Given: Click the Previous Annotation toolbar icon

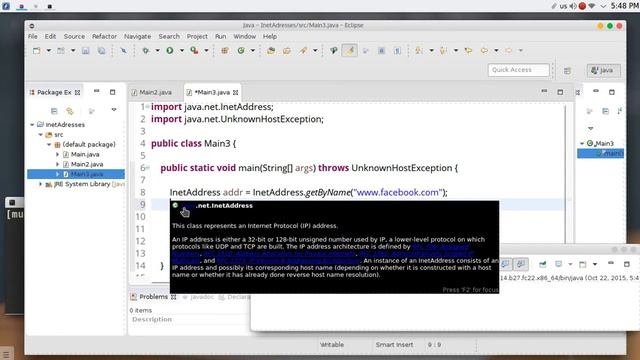Looking at the screenshot, I should tap(443, 51).
